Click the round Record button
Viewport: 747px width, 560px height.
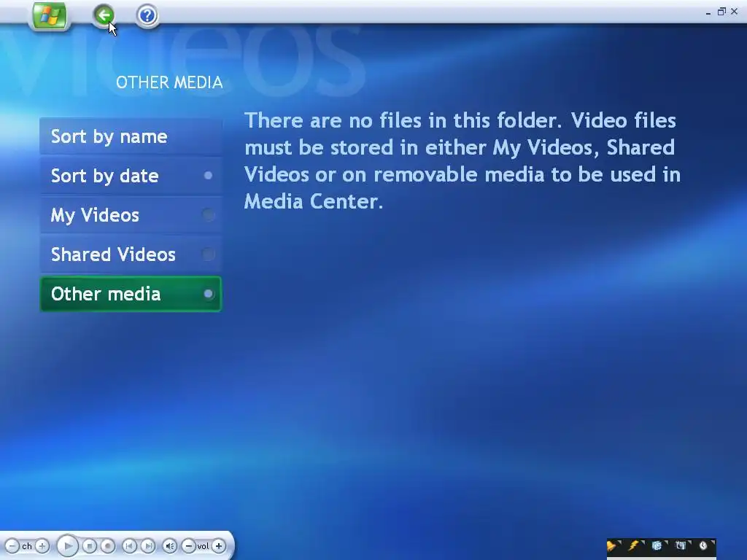(108, 545)
